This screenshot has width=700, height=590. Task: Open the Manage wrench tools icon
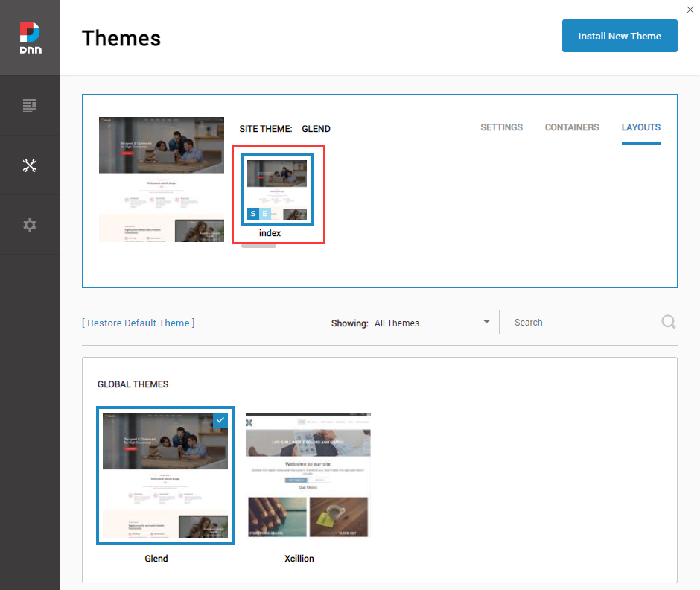(x=30, y=165)
